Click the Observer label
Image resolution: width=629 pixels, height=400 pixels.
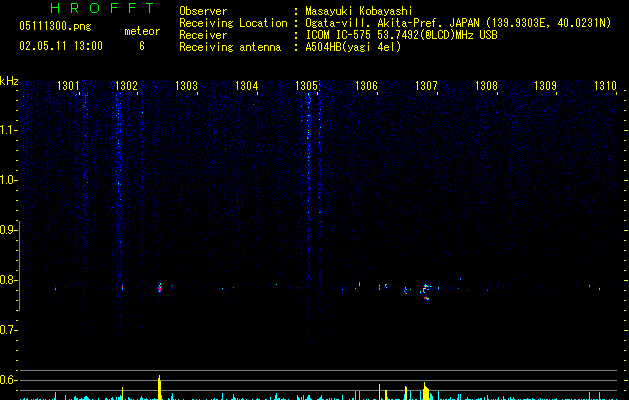pyautogui.click(x=203, y=11)
